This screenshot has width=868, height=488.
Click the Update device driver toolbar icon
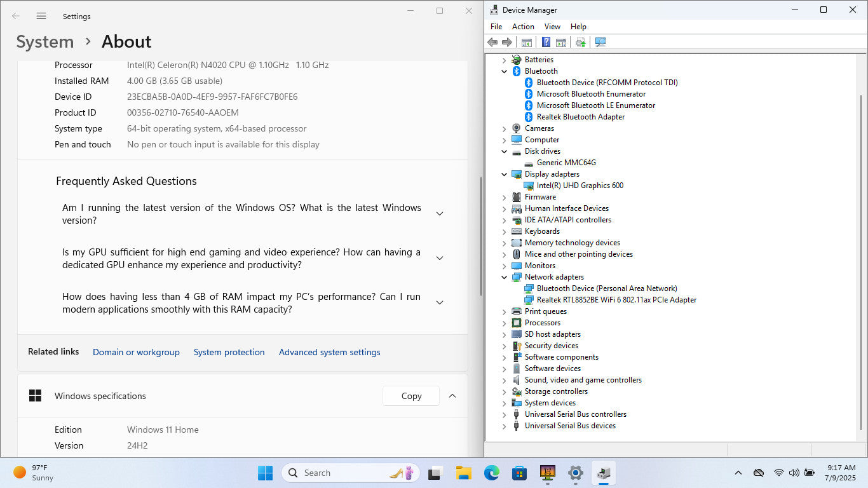pyautogui.click(x=580, y=43)
